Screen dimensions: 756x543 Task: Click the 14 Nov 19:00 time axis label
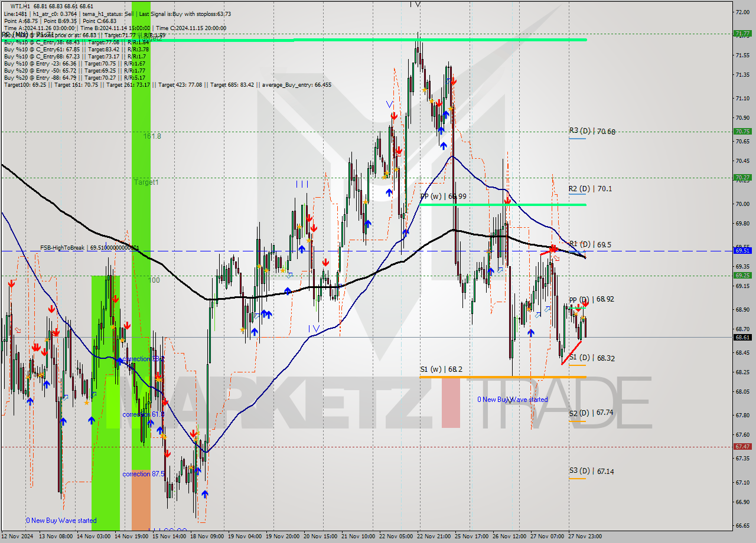(131, 537)
